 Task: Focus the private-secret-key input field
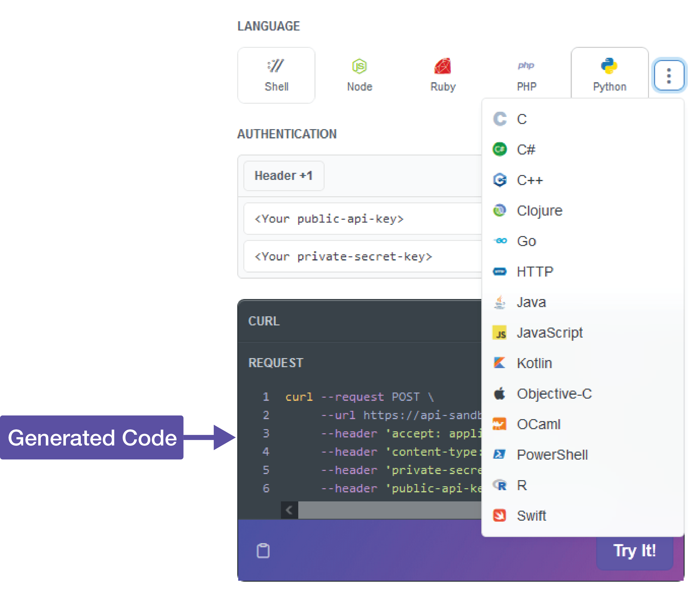click(x=361, y=257)
